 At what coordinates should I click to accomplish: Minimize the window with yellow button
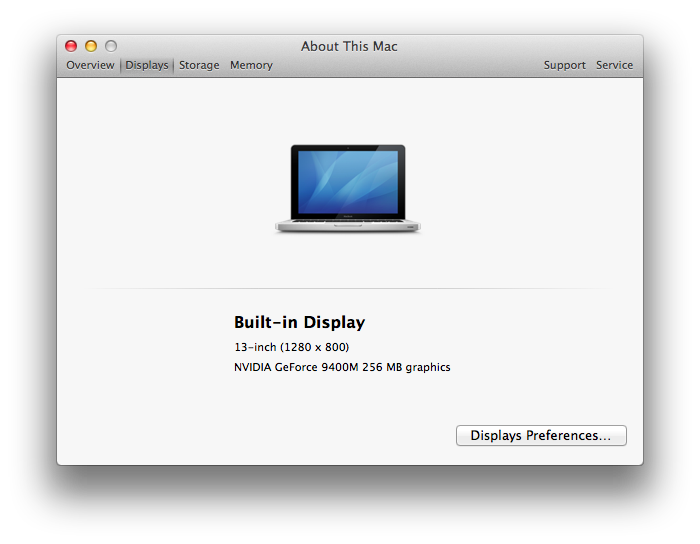91,46
